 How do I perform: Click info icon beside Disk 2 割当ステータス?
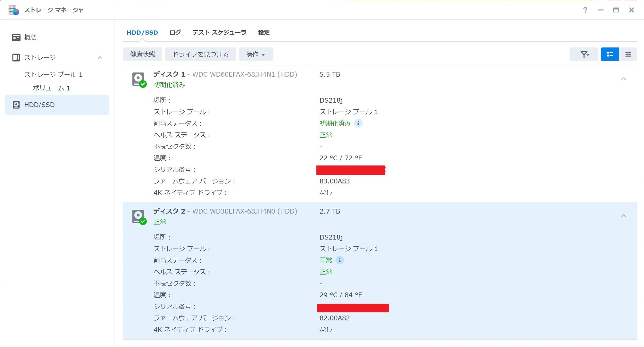[x=340, y=260]
